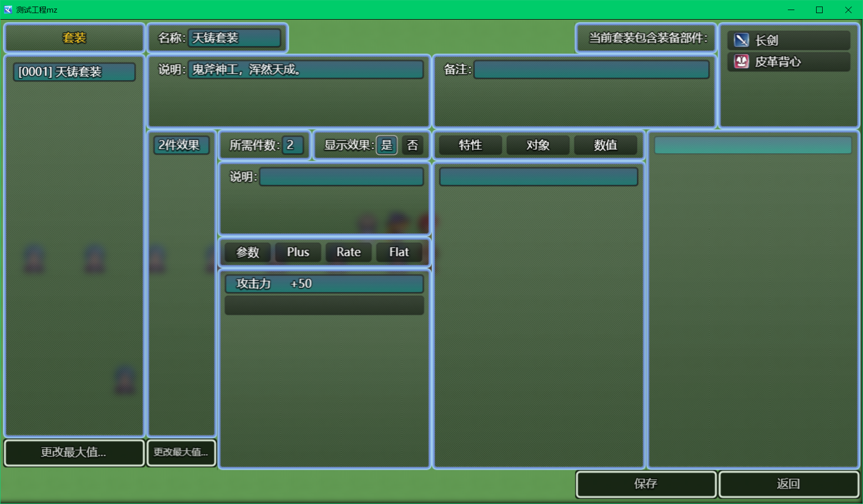Click the 所需件数 value 2
This screenshot has width=863, height=504.
(293, 145)
